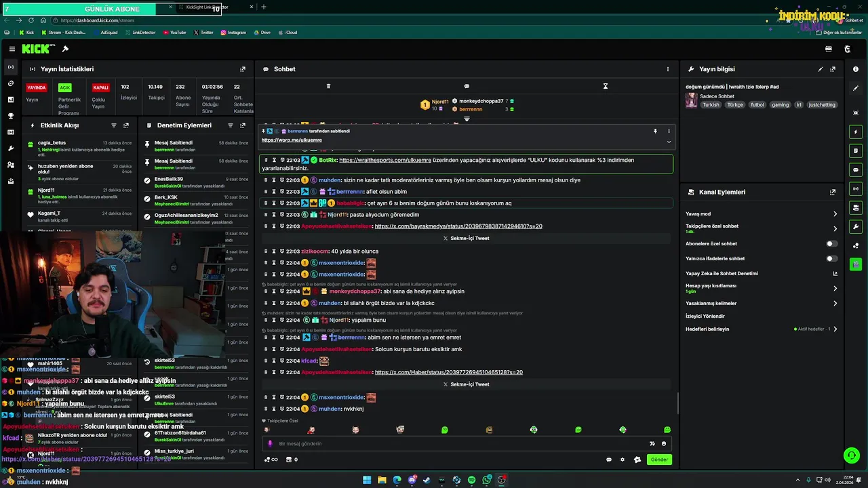Click the justchatting tag in stream info

[x=823, y=105]
